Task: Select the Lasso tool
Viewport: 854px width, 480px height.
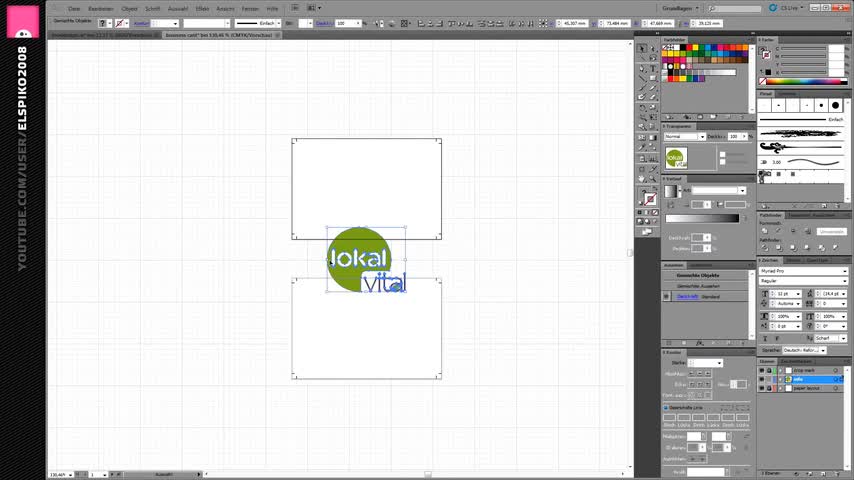Action: [x=652, y=58]
